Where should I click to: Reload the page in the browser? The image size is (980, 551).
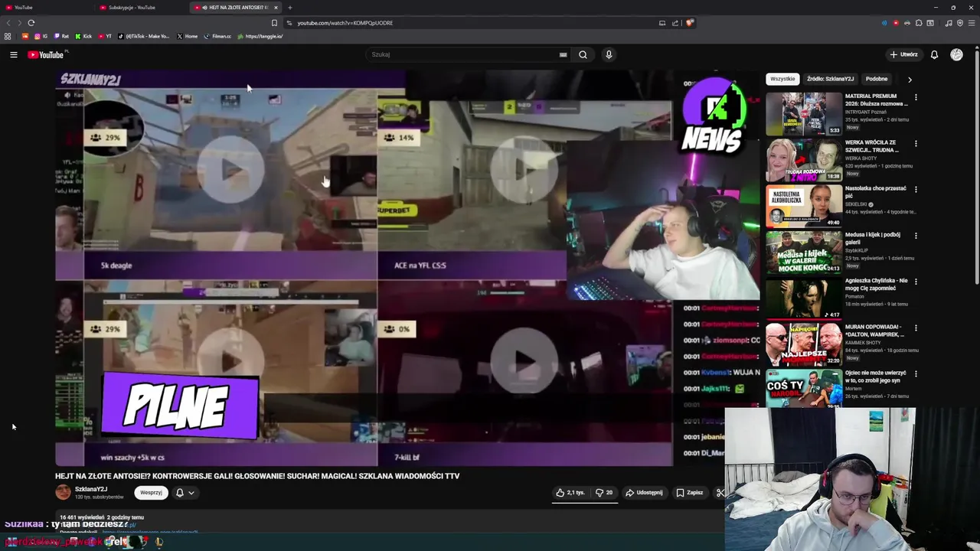coord(31,23)
